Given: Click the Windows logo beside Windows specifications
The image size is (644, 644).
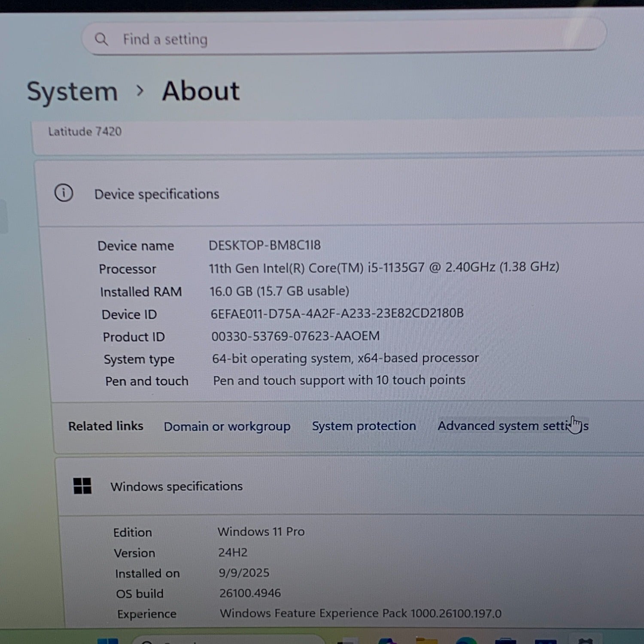Looking at the screenshot, I should 82,486.
